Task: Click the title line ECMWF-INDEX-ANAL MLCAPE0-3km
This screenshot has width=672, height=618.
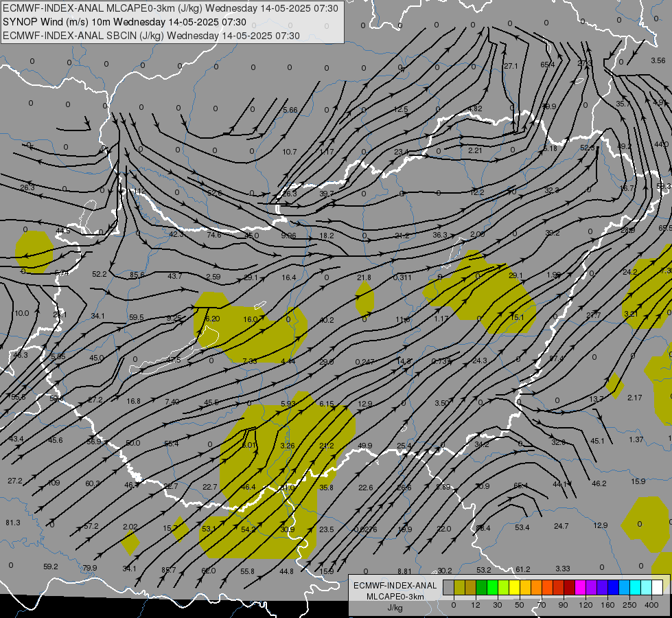Action: (x=170, y=8)
